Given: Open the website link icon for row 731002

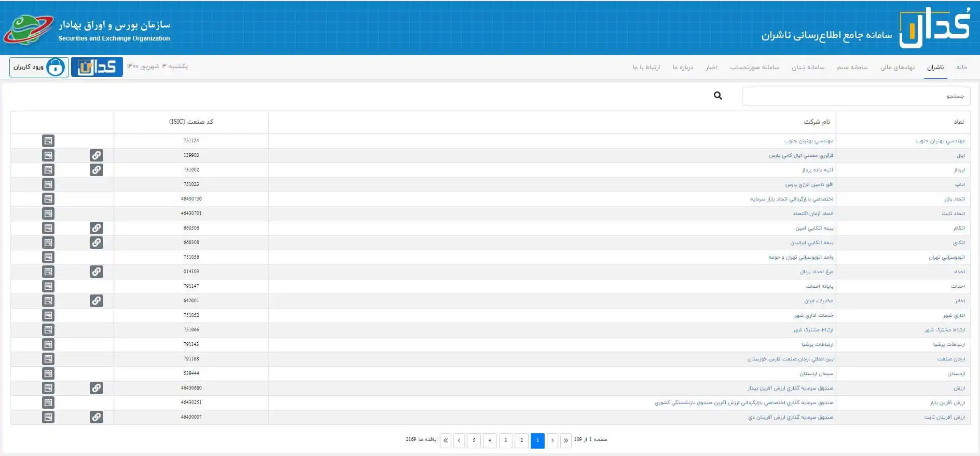Looking at the screenshot, I should tap(96, 170).
